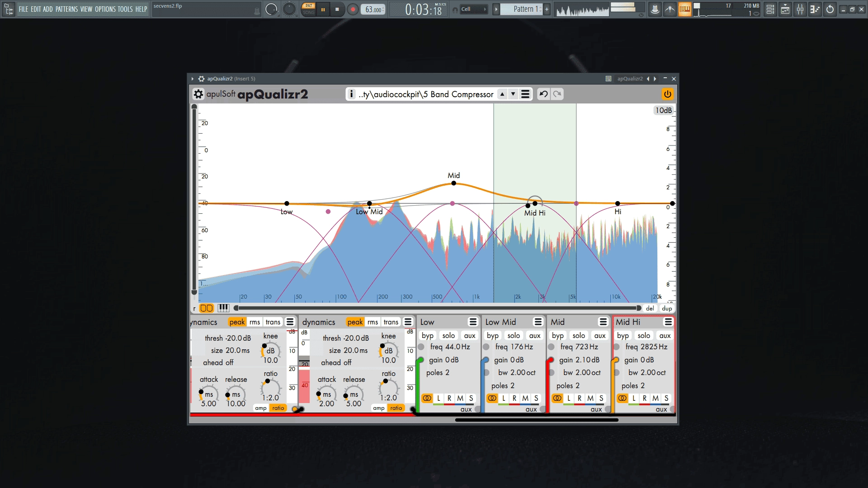Click the redo arrow icon

point(557,94)
